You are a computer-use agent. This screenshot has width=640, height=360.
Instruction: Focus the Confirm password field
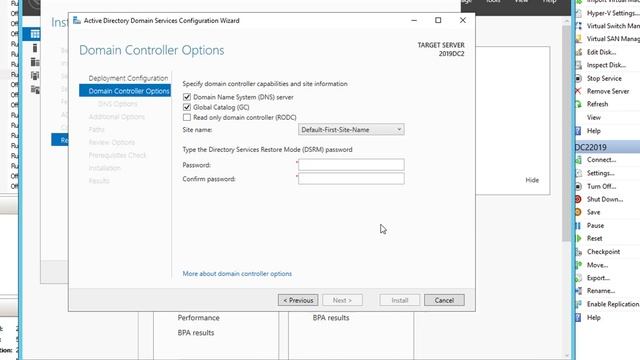351,178
